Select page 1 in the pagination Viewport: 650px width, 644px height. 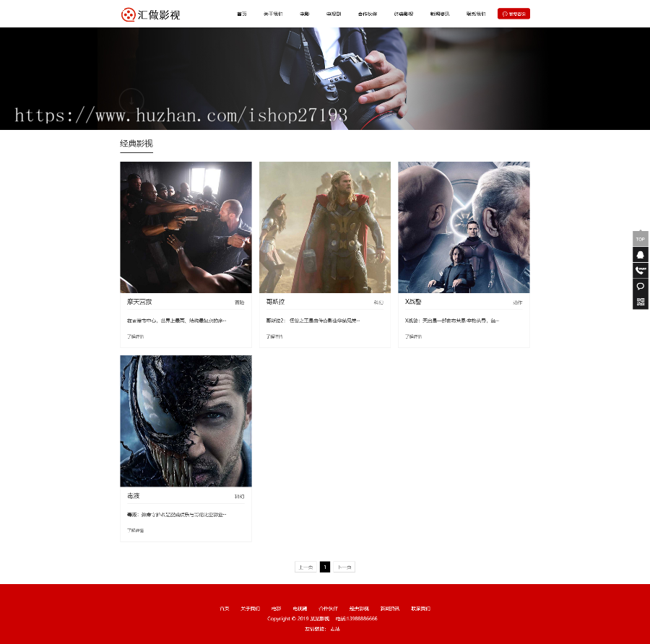click(325, 567)
